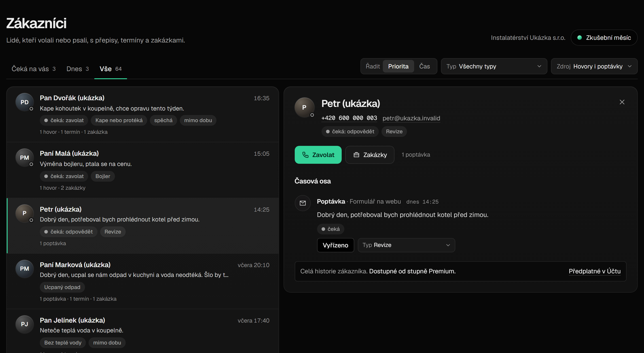Click the 'Ucpaný odpad' tag
Image resolution: width=644 pixels, height=353 pixels.
(62, 287)
